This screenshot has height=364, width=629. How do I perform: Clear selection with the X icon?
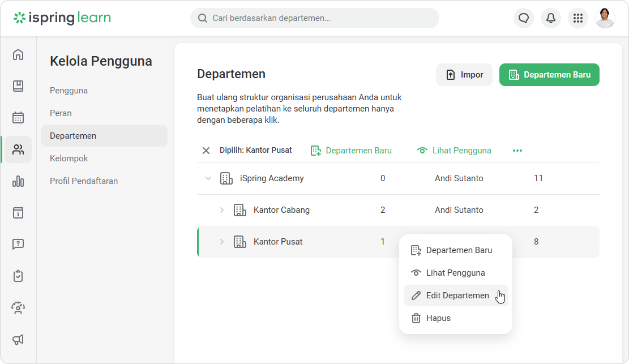(206, 151)
